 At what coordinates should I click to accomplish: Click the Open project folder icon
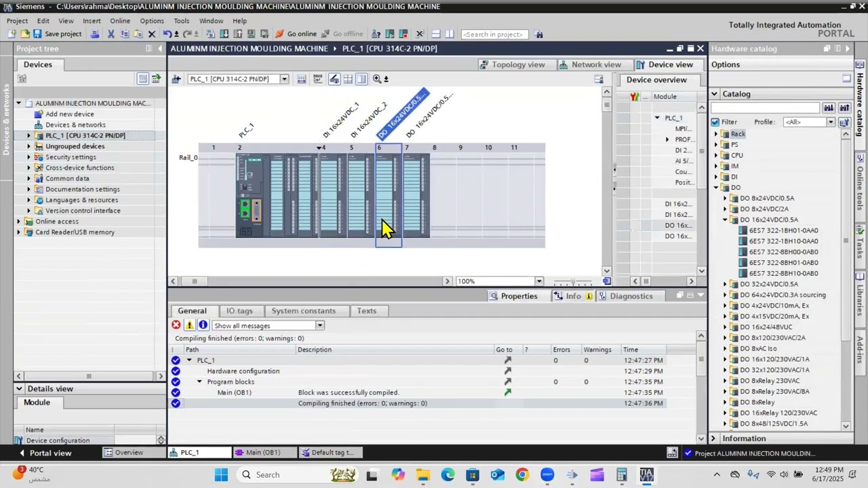click(25, 34)
